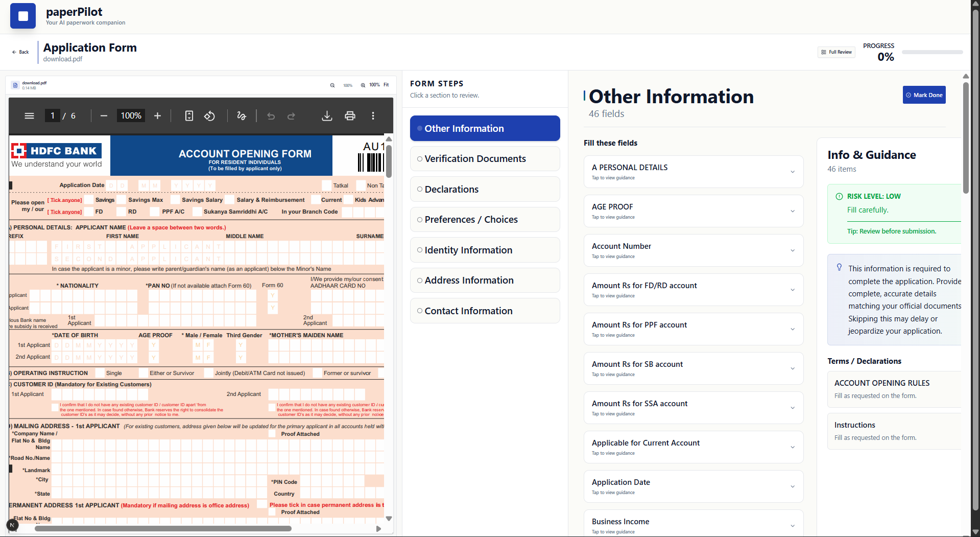The width and height of the screenshot is (980, 537).
Task: Click the Fit button above the PDF
Action: (386, 85)
